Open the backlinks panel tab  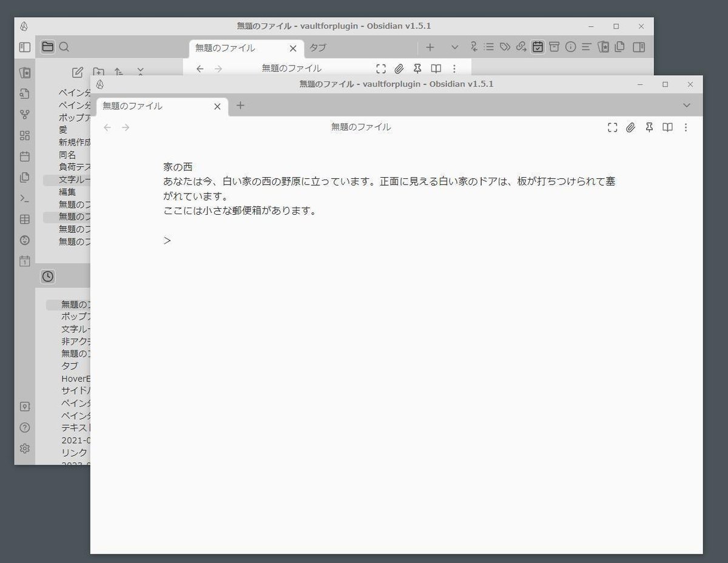pos(474,47)
